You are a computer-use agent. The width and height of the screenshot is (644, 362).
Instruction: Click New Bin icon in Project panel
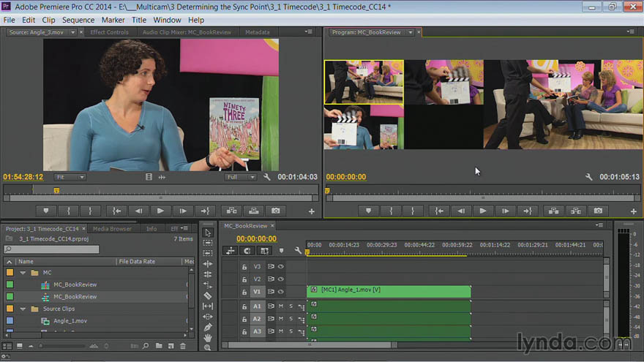click(159, 346)
